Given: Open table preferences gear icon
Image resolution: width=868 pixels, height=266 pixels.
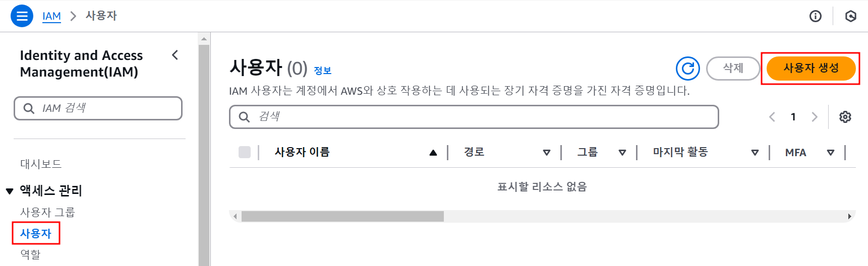Looking at the screenshot, I should [x=845, y=117].
